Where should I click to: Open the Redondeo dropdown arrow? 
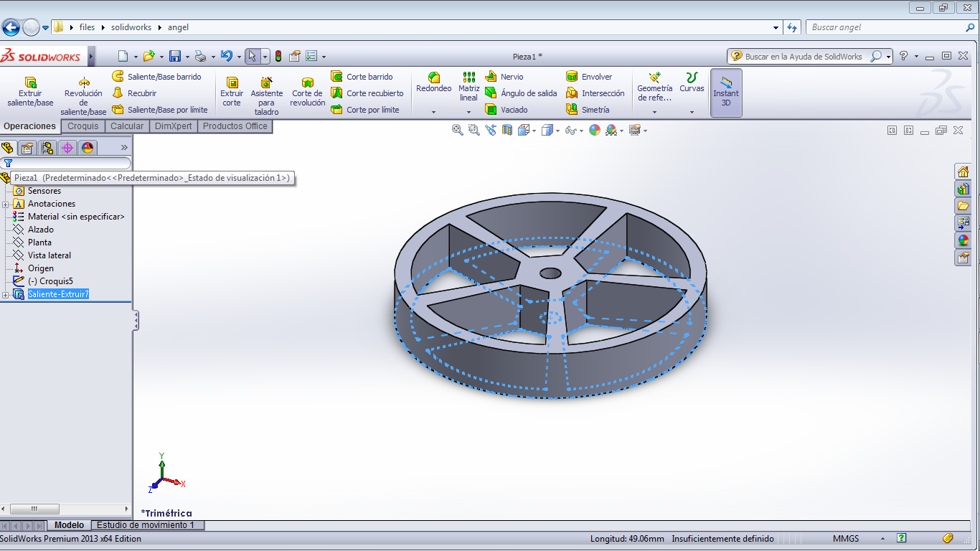[433, 112]
